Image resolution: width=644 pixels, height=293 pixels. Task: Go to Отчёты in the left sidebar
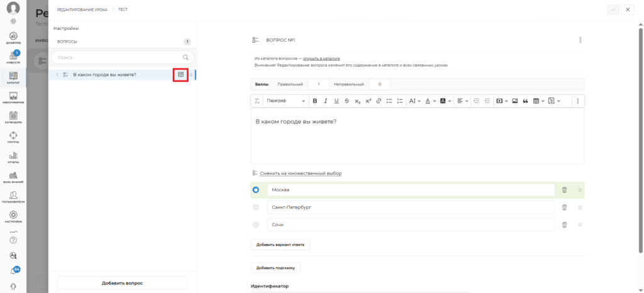[x=13, y=157]
